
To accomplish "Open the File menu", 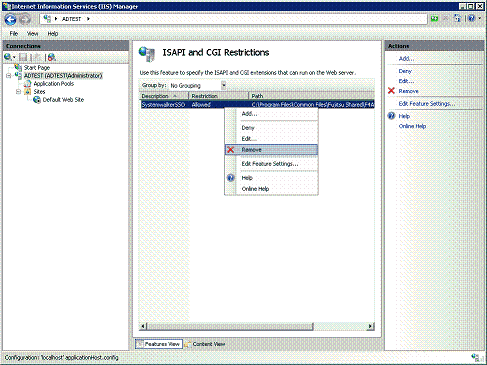I will coord(14,34).
